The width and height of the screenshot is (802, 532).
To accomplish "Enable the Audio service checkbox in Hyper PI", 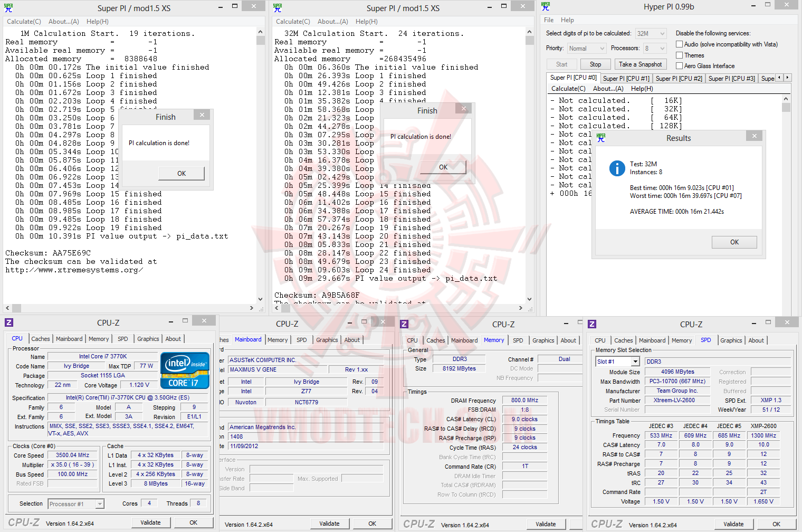I will pyautogui.click(x=680, y=44).
